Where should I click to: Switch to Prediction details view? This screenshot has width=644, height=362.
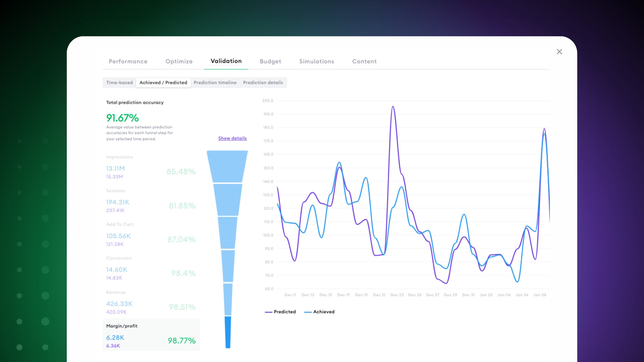[263, 83]
